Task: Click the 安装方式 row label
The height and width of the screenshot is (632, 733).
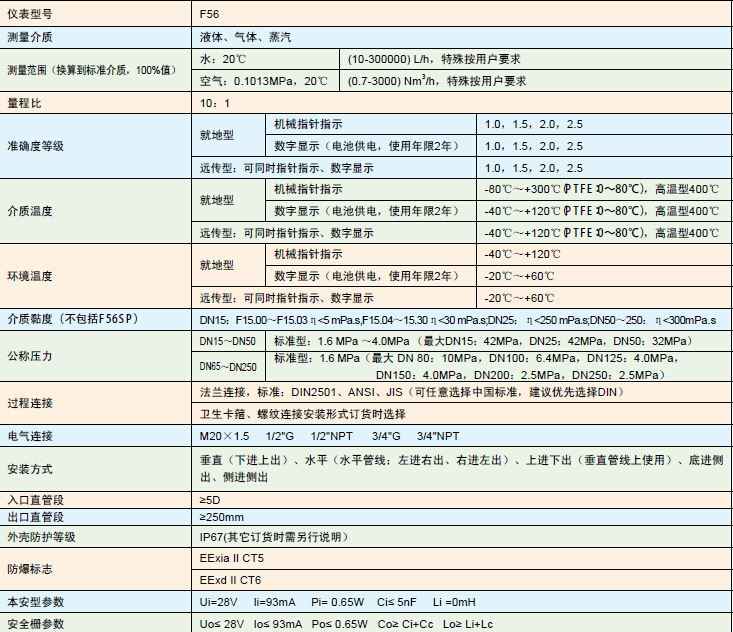Action: [30, 468]
